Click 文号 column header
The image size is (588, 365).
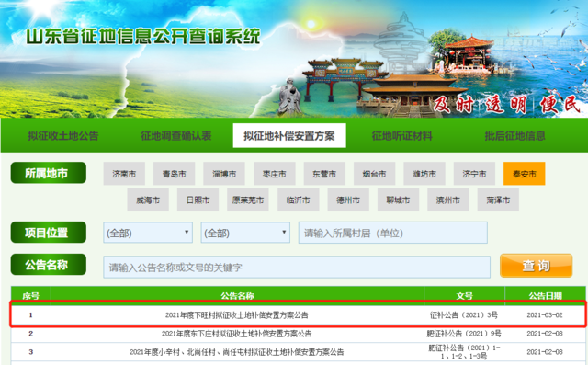pos(464,296)
